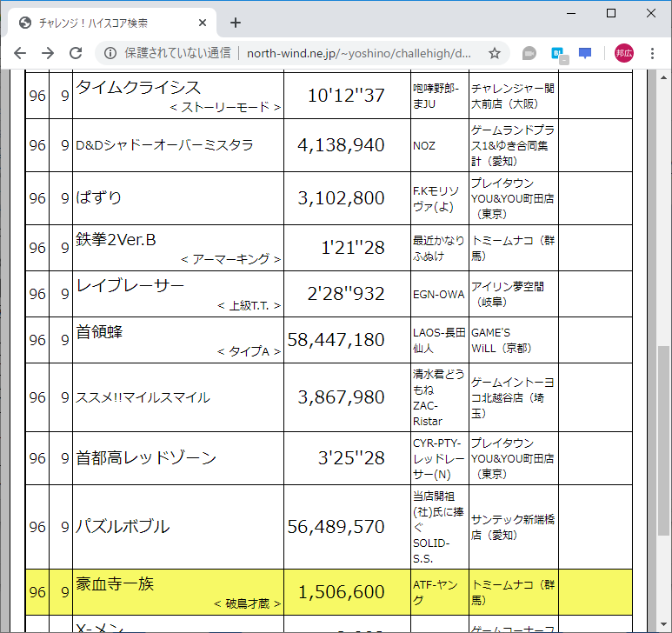Click the title レイブレーサー
672x633 pixels.
[x=130, y=285]
